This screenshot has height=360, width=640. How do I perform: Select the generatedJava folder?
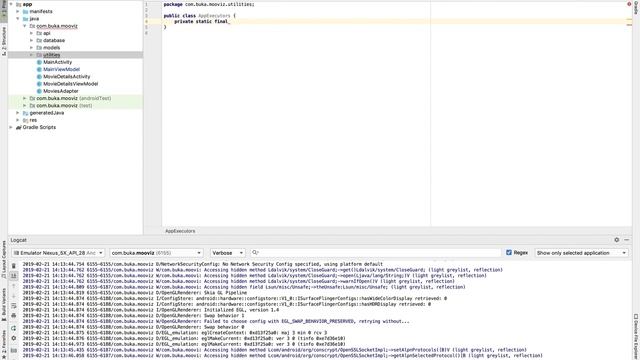pos(47,113)
